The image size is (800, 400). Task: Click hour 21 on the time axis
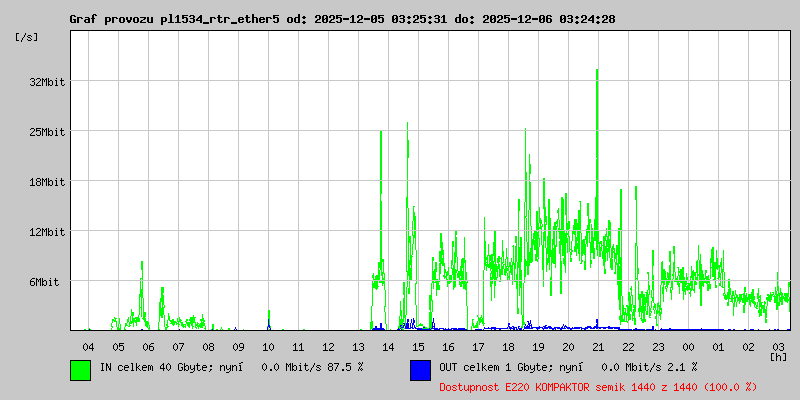pos(598,346)
